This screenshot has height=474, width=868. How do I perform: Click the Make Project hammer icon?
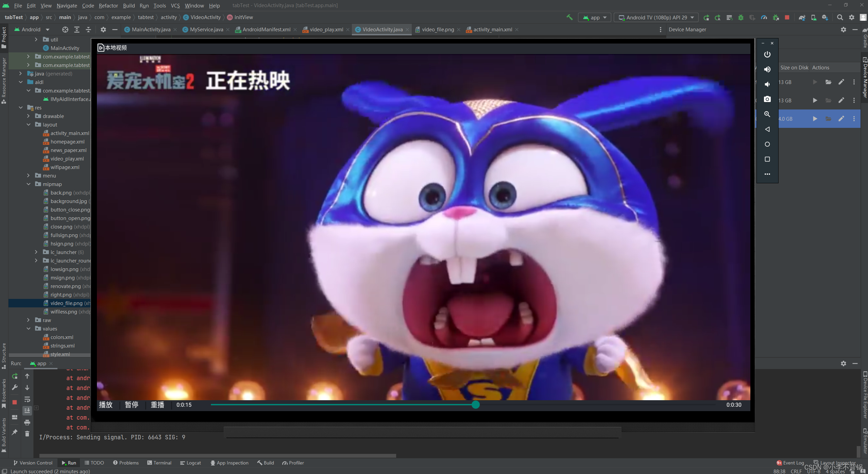569,17
